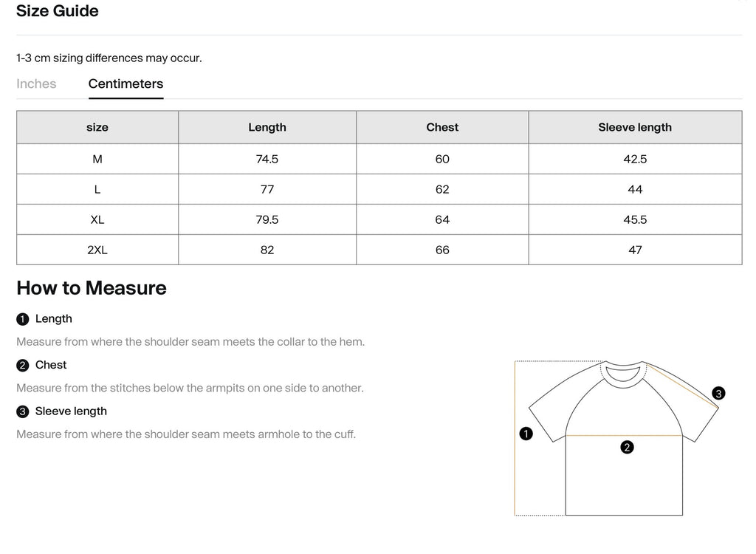Click the numbered icon 3 beside Sleeve length
This screenshot has width=756, height=554.
tap(21, 411)
